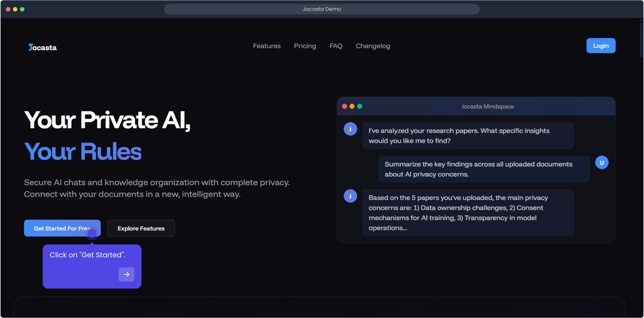This screenshot has width=644, height=318.
Task: Open the Changelog page
Action: pos(373,46)
